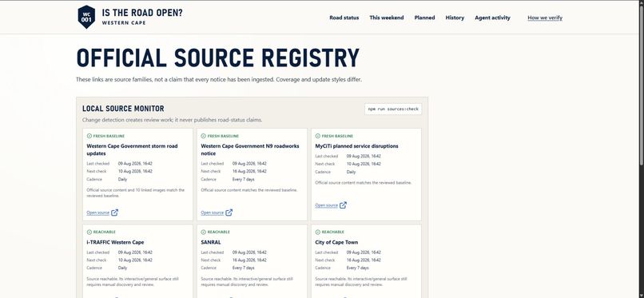Open the History nav item
The height and width of the screenshot is (298, 644).
click(x=455, y=18)
